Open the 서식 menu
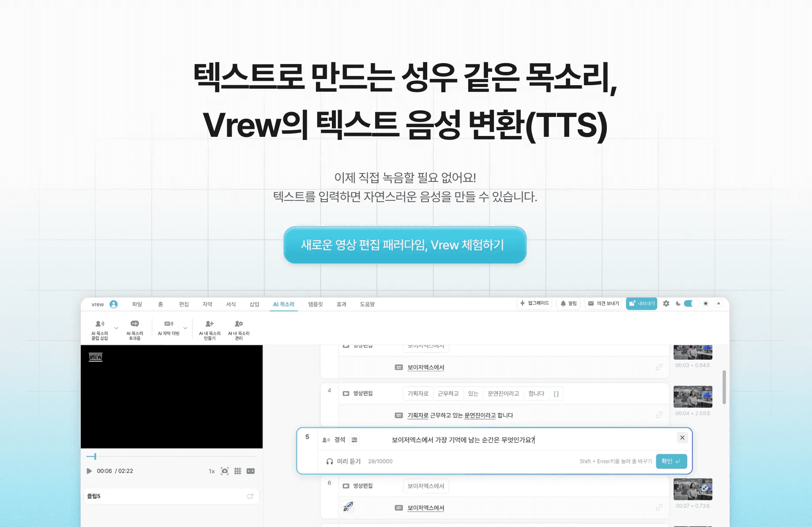 pyautogui.click(x=231, y=304)
